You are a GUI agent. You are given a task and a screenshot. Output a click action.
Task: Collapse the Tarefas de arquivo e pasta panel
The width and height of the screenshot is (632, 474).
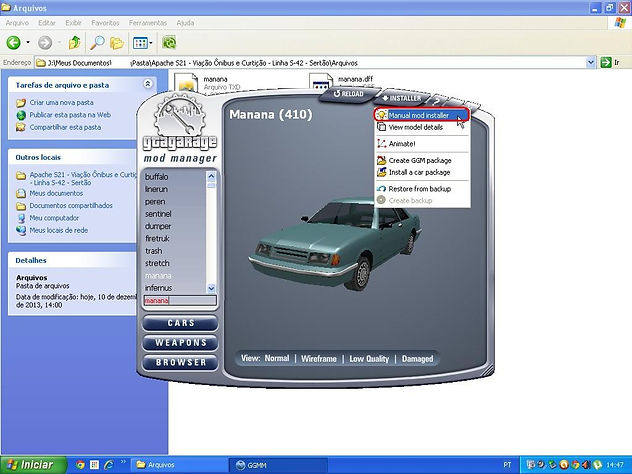(x=148, y=84)
